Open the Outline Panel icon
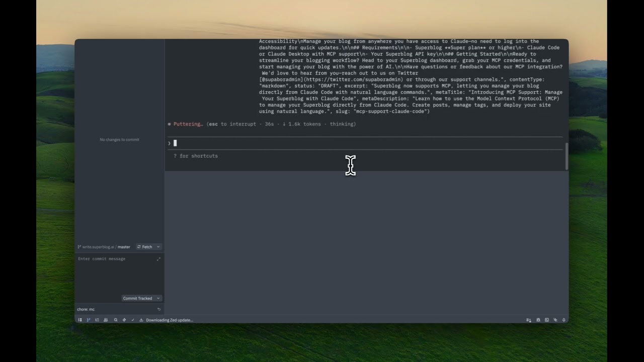Image resolution: width=644 pixels, height=362 pixels. coord(97,320)
